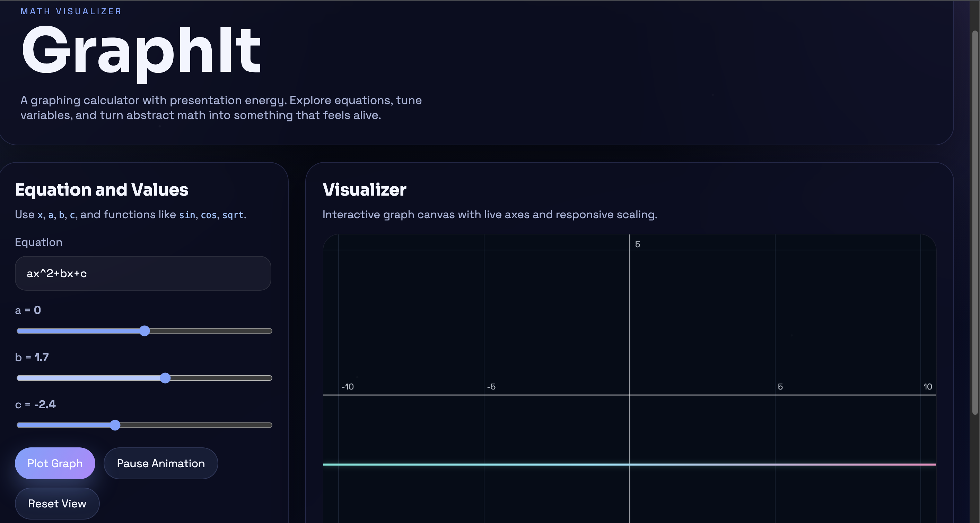Click the 10 label on the x-axis
Viewport: 980px width, 523px height.
[x=927, y=387]
